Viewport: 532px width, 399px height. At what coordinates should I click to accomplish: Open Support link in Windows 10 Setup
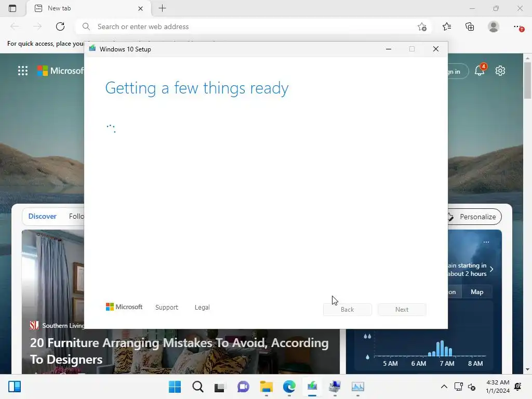[x=167, y=308]
